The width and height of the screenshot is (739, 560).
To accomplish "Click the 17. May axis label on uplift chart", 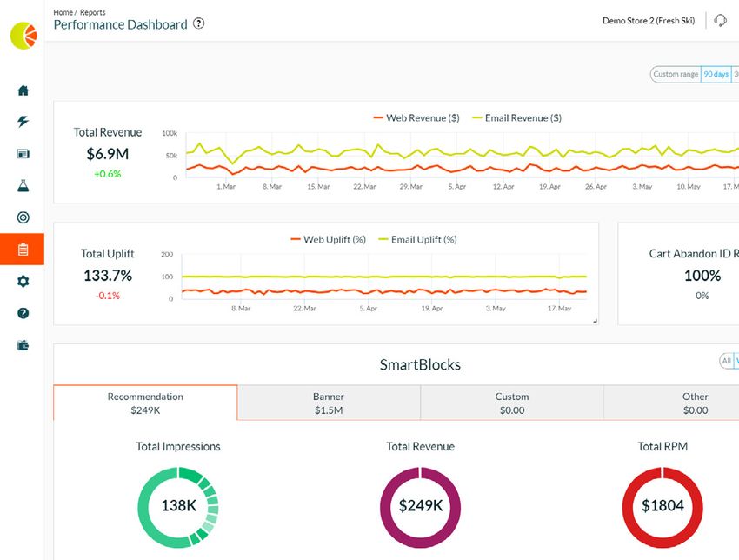I will (559, 309).
